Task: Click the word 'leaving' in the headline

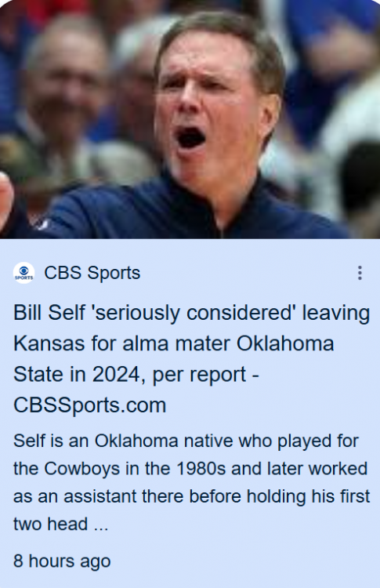Action: pyautogui.click(x=336, y=314)
